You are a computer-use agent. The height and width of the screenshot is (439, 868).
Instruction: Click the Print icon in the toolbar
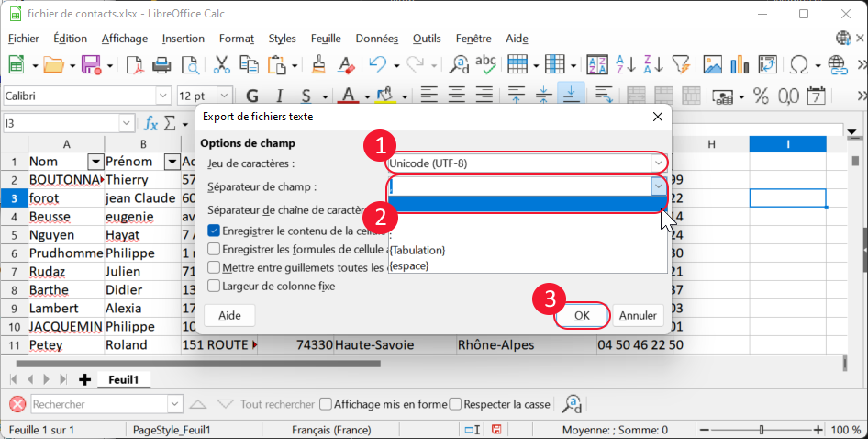pyautogui.click(x=161, y=64)
